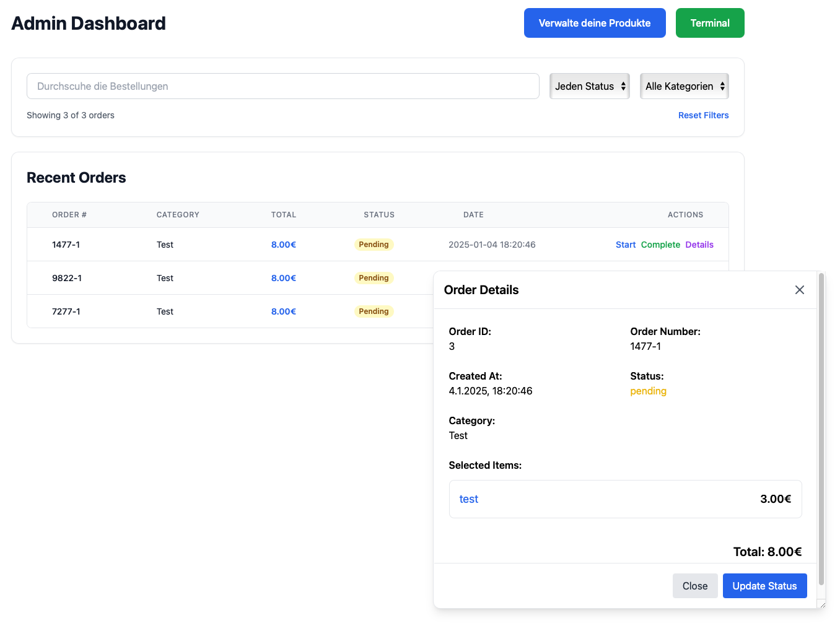Click the Pending badge for order 7277-1

click(374, 311)
